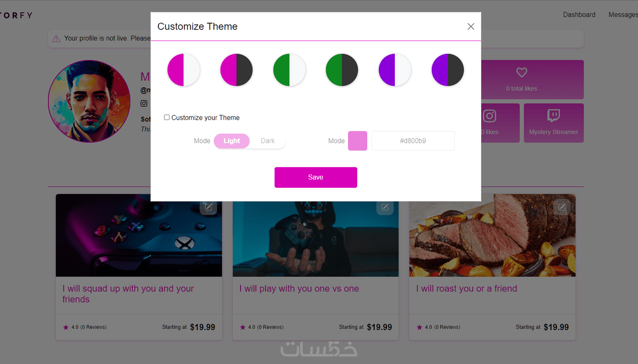Select the magenta and white theme circle
This screenshot has width=638, height=364.
[x=184, y=70]
